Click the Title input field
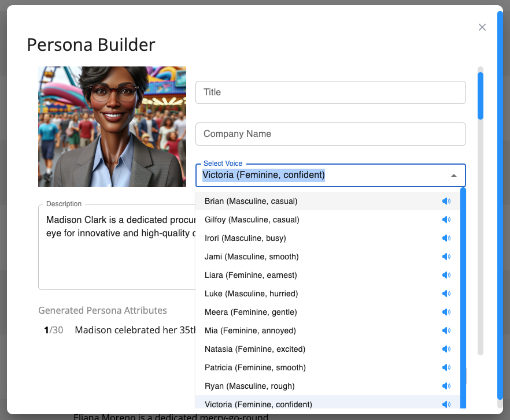Screen dimensions: 510x420 point(330,92)
